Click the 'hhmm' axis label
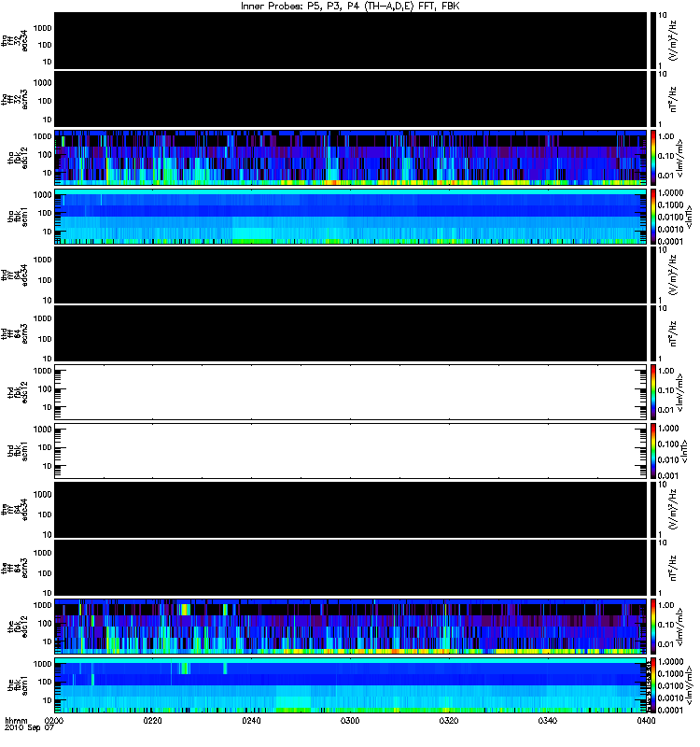 pos(16,721)
